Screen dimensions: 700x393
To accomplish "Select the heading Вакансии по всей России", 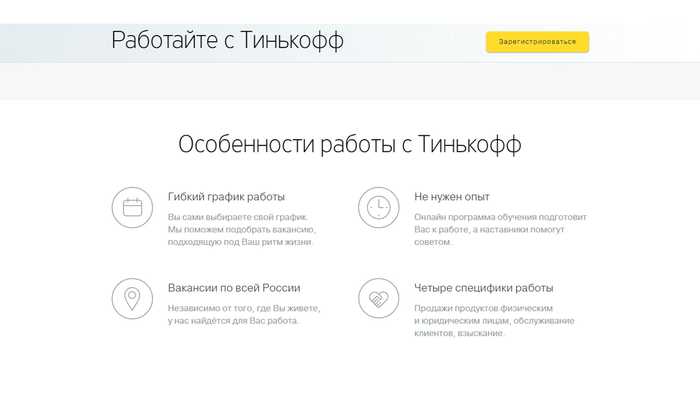I will [x=234, y=288].
